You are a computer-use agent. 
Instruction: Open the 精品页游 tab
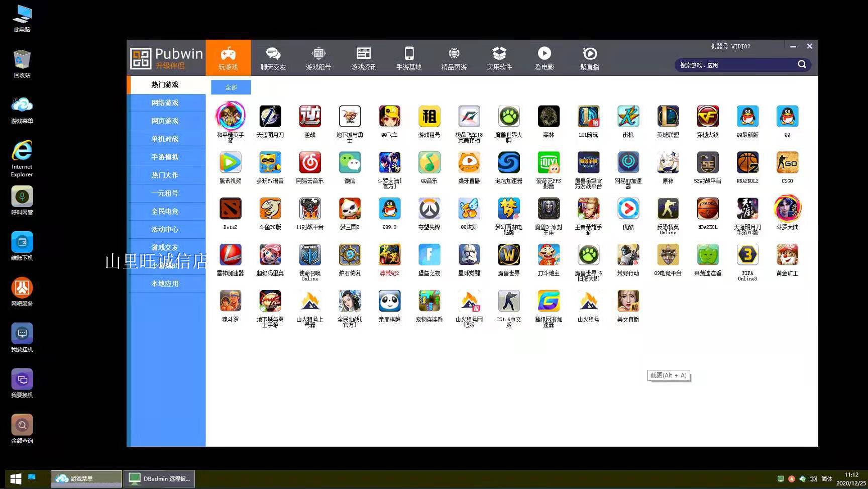(454, 58)
